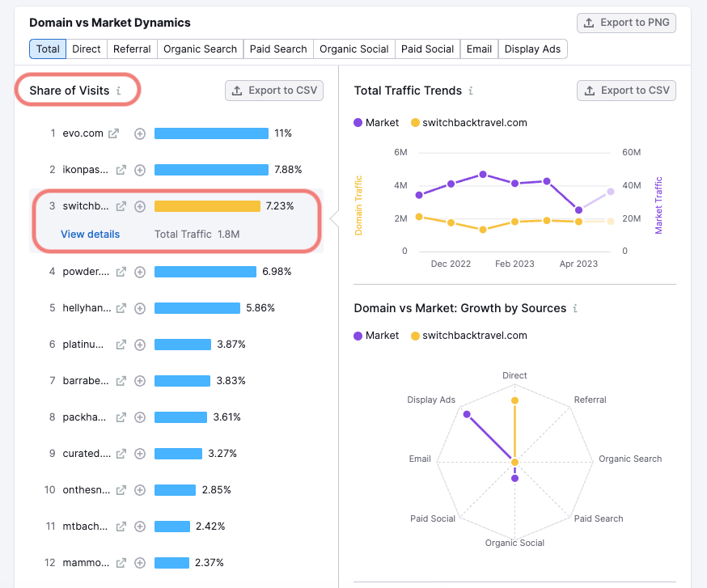
Task: Click Market point near Display Ads axis
Action: click(467, 414)
